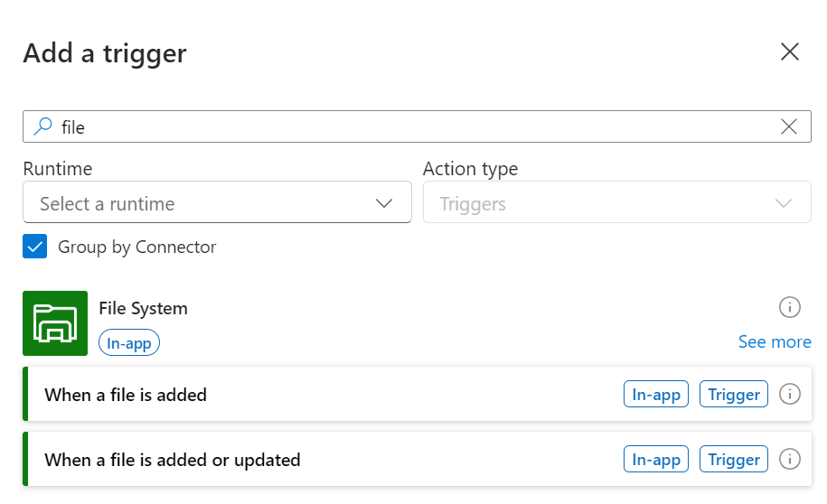Viewport: 827px width, 504px height.
Task: Click the 'See more' link
Action: [774, 341]
